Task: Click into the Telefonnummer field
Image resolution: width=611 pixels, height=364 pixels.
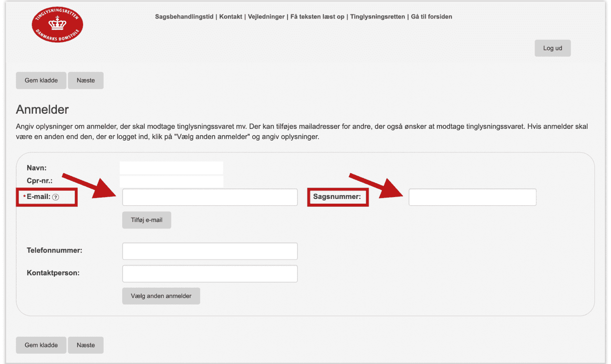Action: [x=210, y=251]
